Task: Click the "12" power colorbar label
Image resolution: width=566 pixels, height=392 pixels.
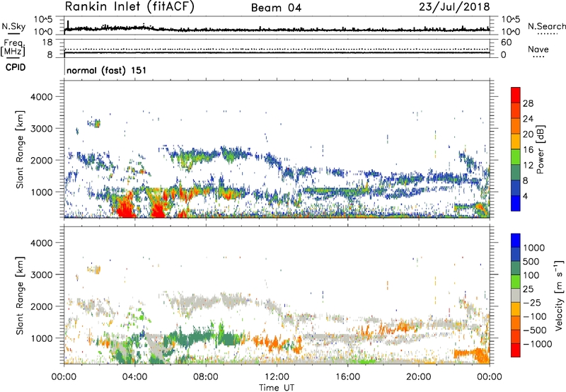Action: click(528, 166)
